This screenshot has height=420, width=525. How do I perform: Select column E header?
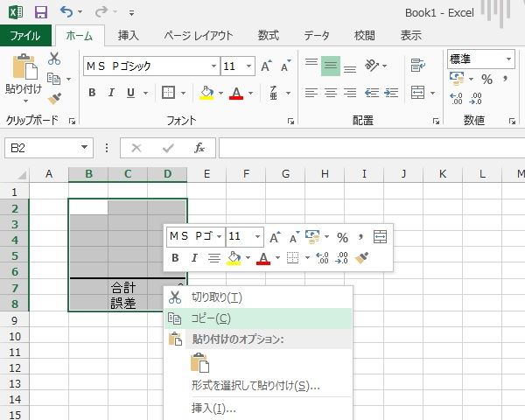pyautogui.click(x=206, y=174)
